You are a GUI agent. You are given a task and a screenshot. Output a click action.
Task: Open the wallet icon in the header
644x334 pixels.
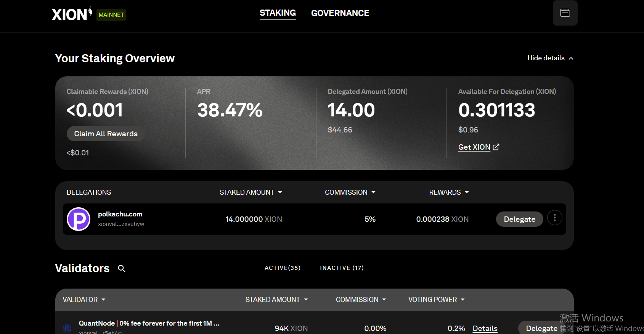(x=565, y=13)
